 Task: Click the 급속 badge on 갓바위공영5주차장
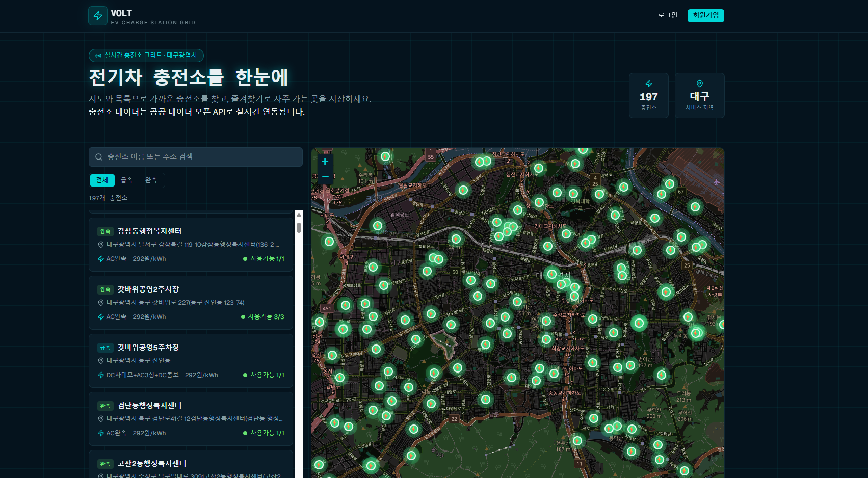(x=105, y=348)
